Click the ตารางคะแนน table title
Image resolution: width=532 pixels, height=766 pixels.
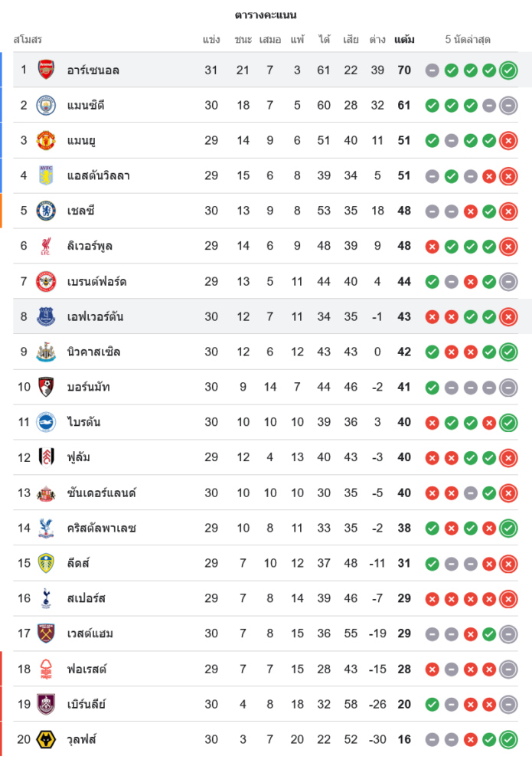coord(266,15)
